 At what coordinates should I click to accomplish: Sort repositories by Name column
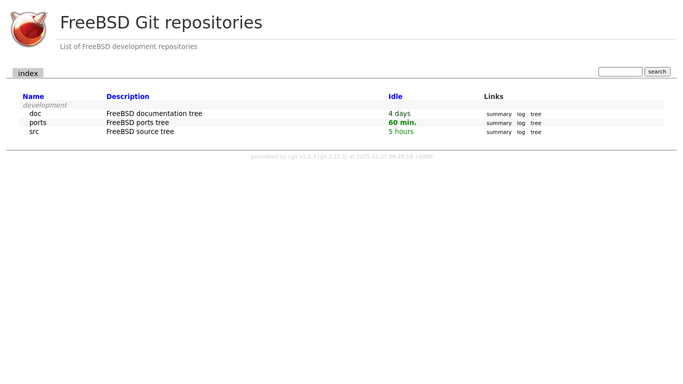coord(33,97)
